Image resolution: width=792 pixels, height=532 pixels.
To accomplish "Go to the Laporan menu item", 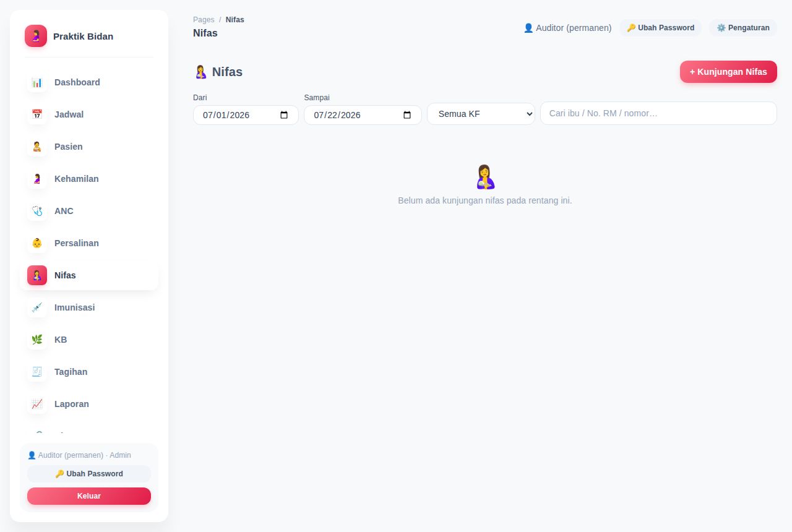I will click(89, 404).
